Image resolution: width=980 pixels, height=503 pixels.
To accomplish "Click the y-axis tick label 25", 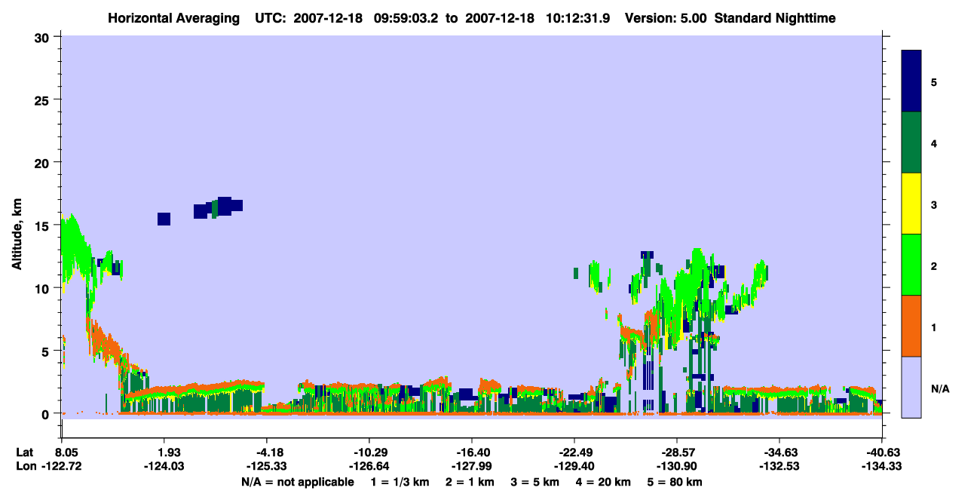I will (44, 100).
